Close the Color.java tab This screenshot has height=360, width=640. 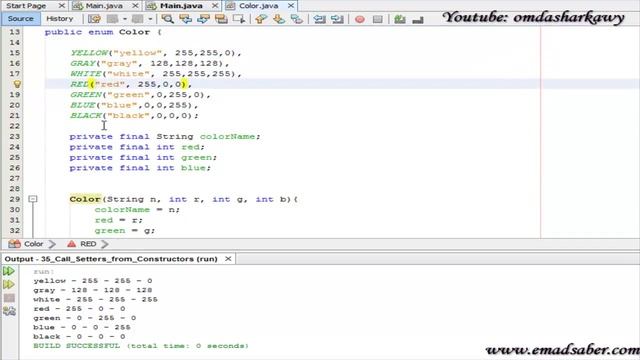click(x=291, y=6)
